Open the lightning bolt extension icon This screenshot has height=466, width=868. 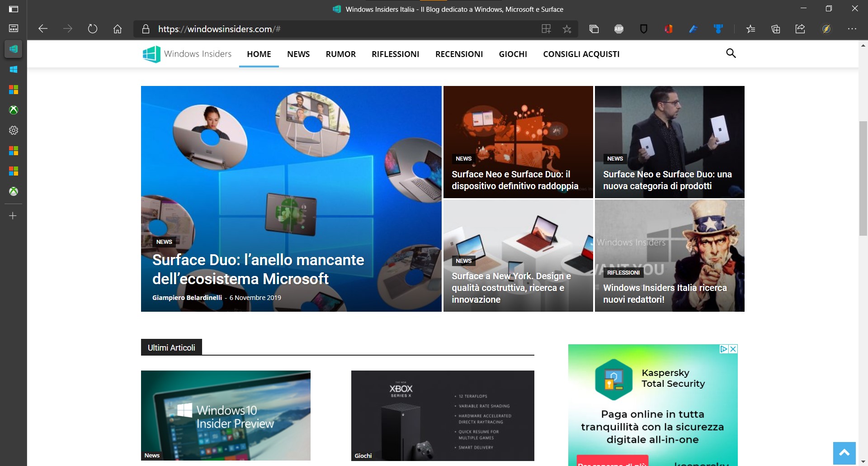pyautogui.click(x=826, y=29)
